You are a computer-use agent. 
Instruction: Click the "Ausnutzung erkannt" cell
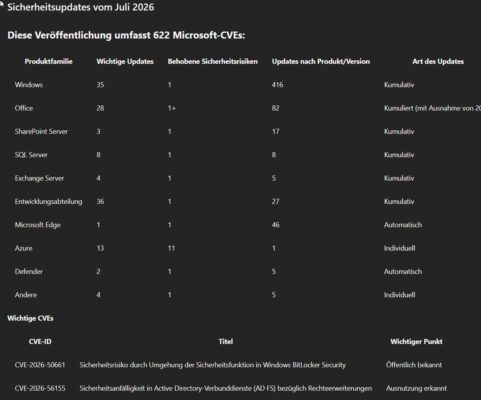click(416, 388)
